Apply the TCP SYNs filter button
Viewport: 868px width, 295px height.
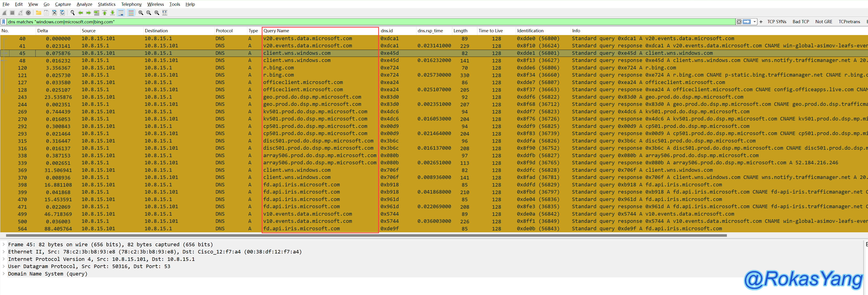(x=777, y=22)
